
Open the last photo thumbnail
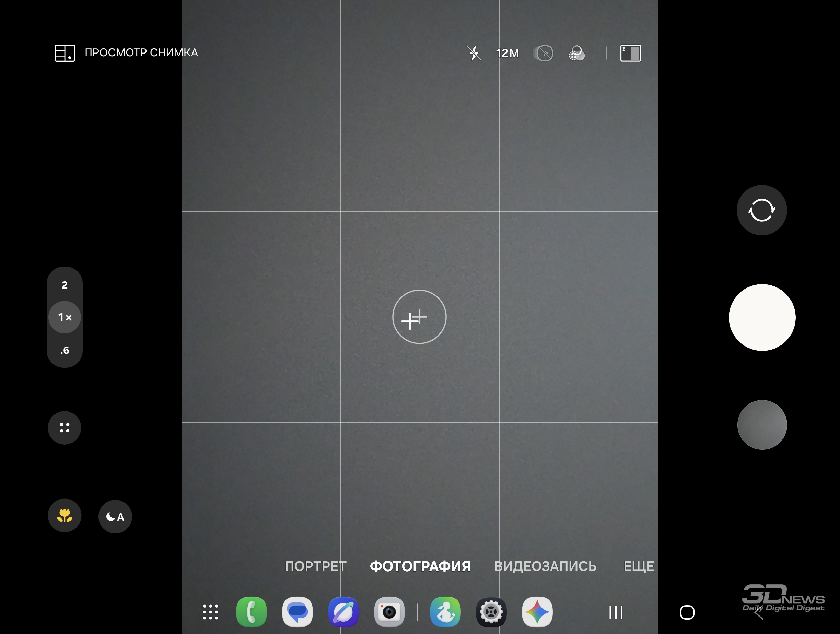pyautogui.click(x=762, y=425)
